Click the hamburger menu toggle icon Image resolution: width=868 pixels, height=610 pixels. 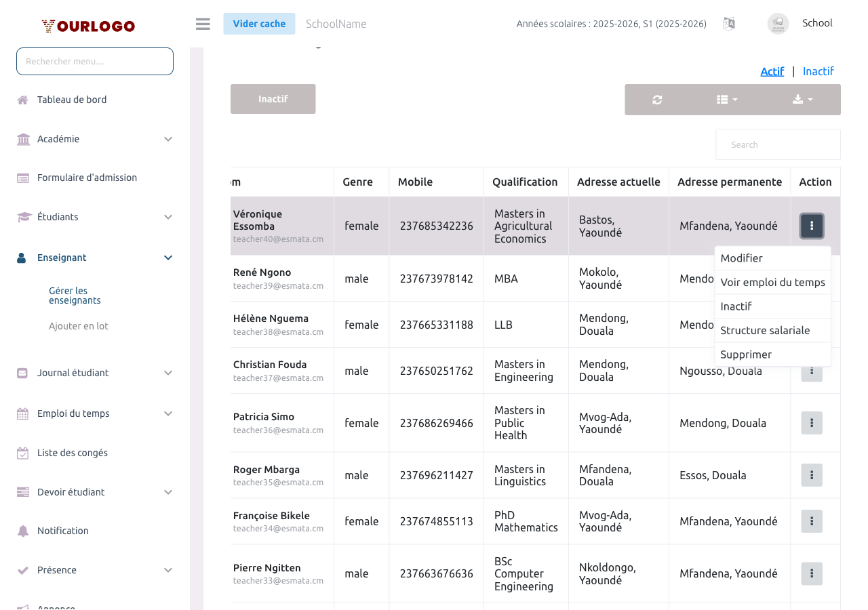[203, 24]
